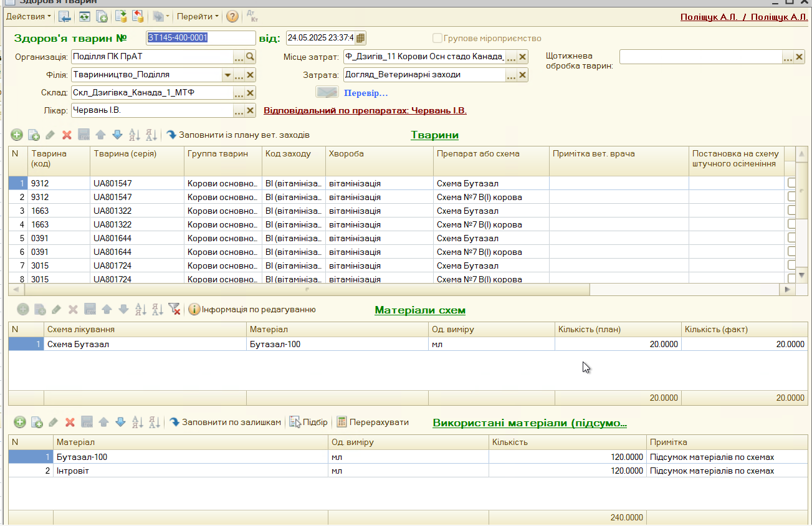Image resolution: width=812 pixels, height=526 pixels.
Task: Open selection for Щотижнева обробка тварин field
Action: tap(788, 57)
